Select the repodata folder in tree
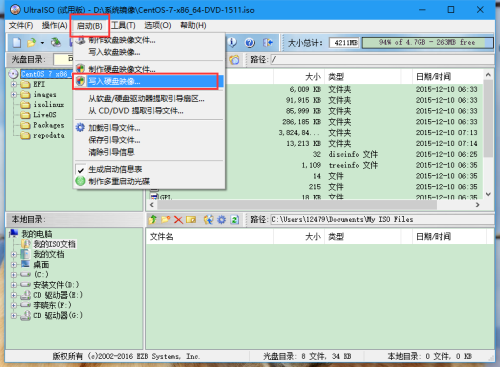The image size is (500, 367). pos(49,136)
